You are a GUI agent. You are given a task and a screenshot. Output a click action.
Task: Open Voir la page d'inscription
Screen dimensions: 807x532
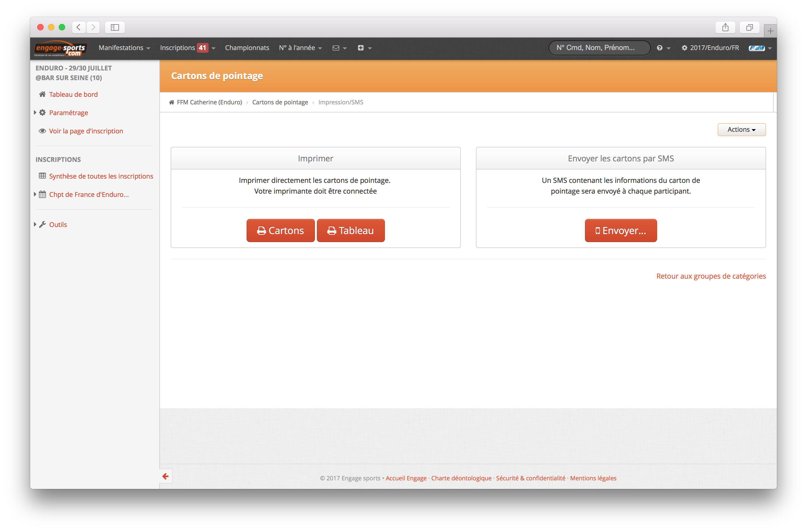86,131
